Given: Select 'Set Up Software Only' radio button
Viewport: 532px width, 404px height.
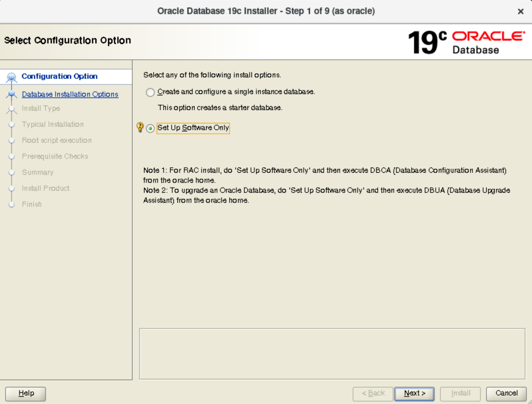Looking at the screenshot, I should click(150, 128).
